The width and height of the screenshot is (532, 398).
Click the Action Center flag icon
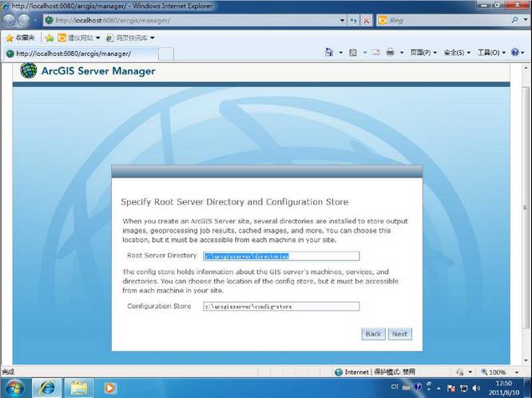[451, 388]
